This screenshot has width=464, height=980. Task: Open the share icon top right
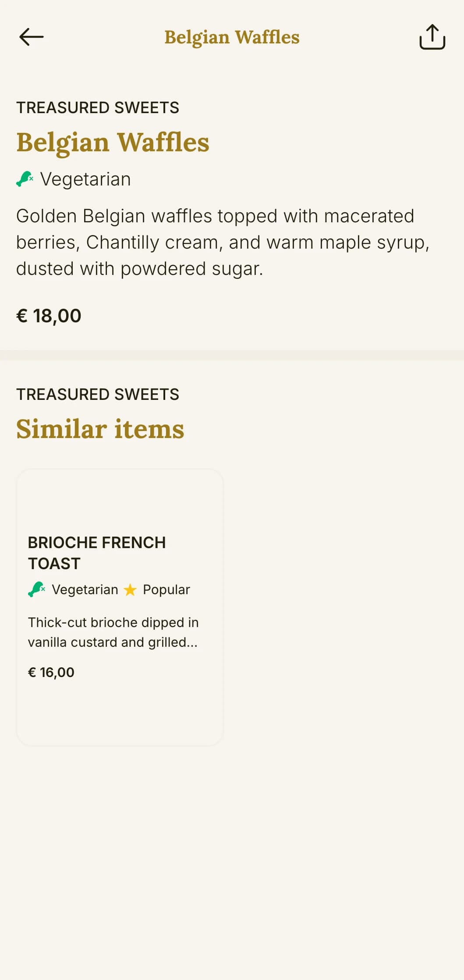(x=432, y=37)
